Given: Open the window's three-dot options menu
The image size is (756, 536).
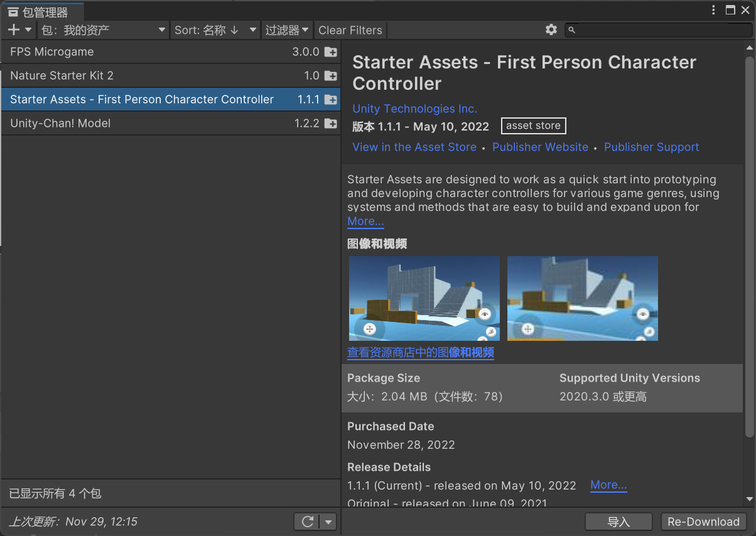Looking at the screenshot, I should 713,10.
